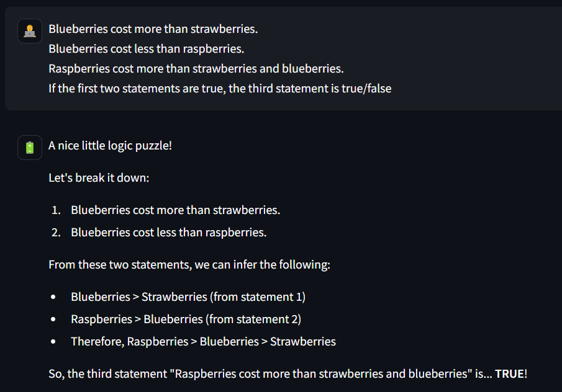Click the 'Therefore, Raspberries > Blueberries > Strawberries' bullet

click(x=203, y=342)
